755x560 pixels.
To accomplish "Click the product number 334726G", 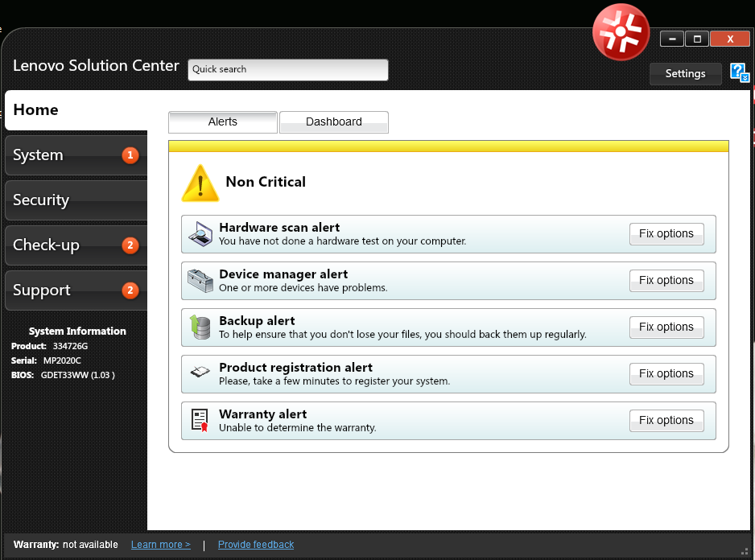I will click(70, 346).
